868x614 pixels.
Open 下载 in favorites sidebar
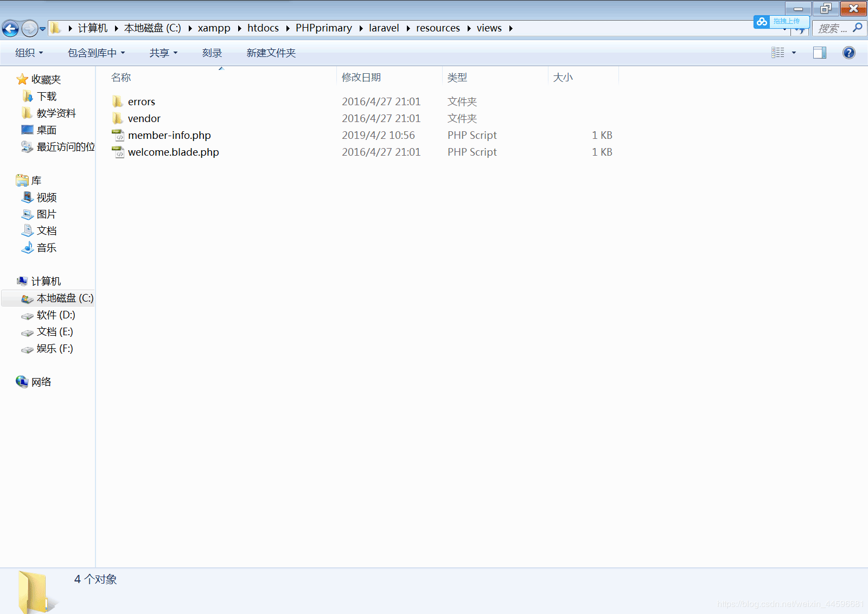46,97
